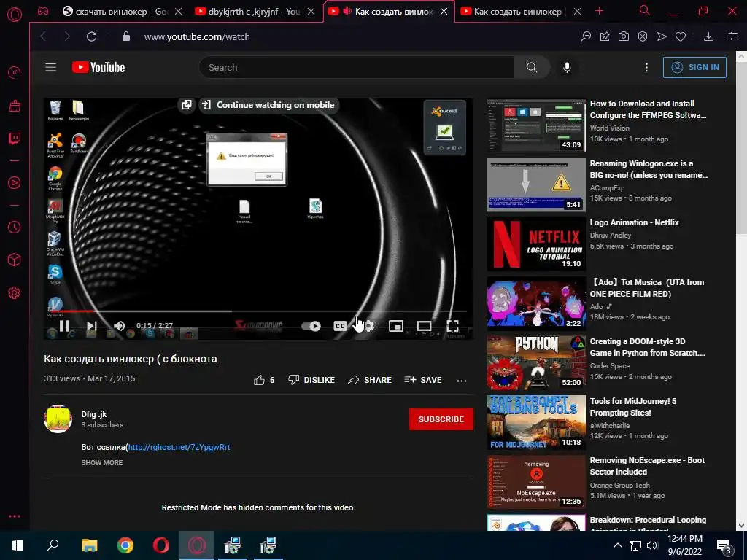
Task: Open Extensions cube in sidebar
Action: tap(15, 260)
